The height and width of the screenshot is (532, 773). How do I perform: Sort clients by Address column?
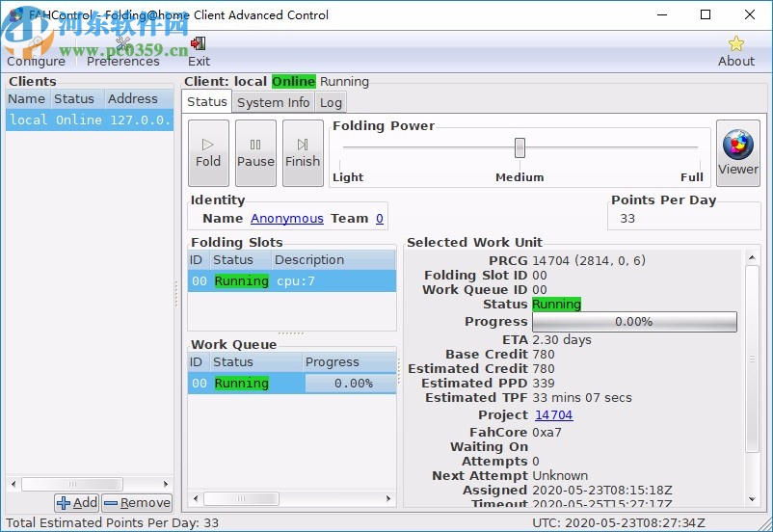[139, 98]
